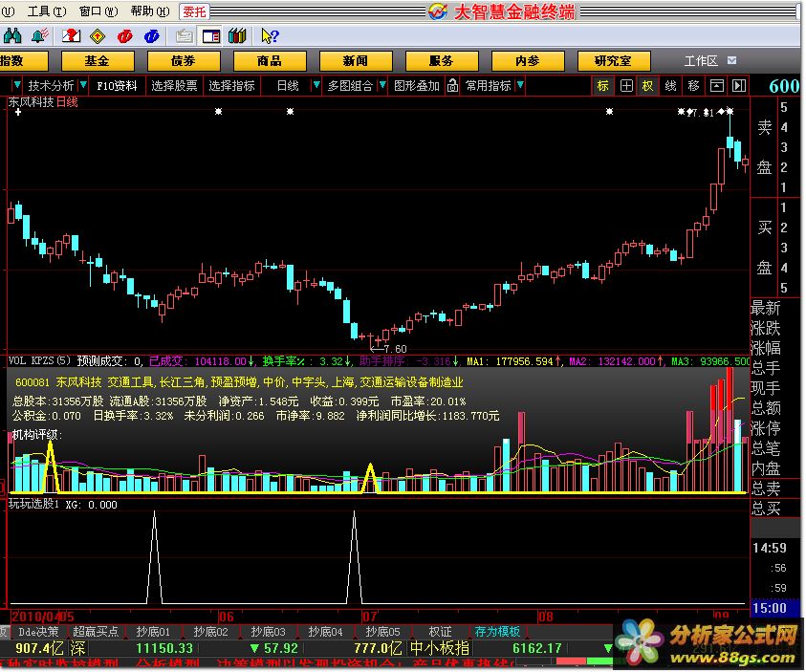Viewport: 806px width, 672px height.
Task: Toggle the side panel layout icon
Action: click(x=210, y=36)
